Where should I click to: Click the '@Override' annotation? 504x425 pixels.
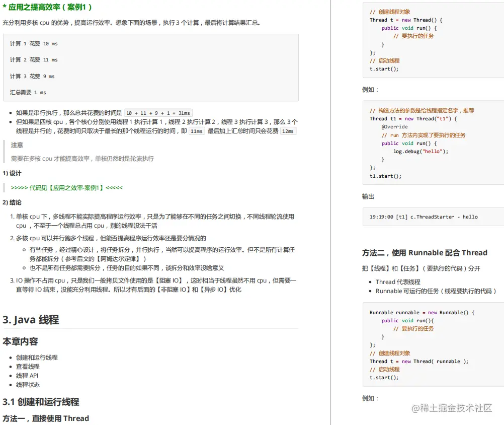point(395,127)
